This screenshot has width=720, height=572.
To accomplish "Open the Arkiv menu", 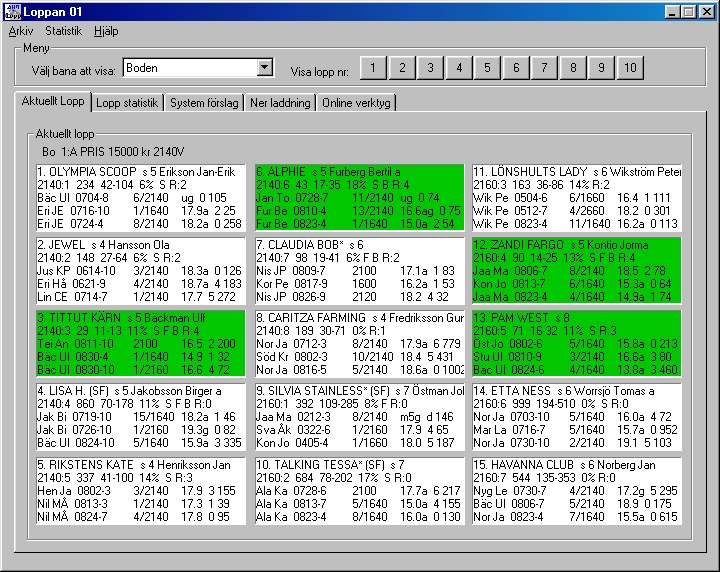I will click(x=21, y=31).
